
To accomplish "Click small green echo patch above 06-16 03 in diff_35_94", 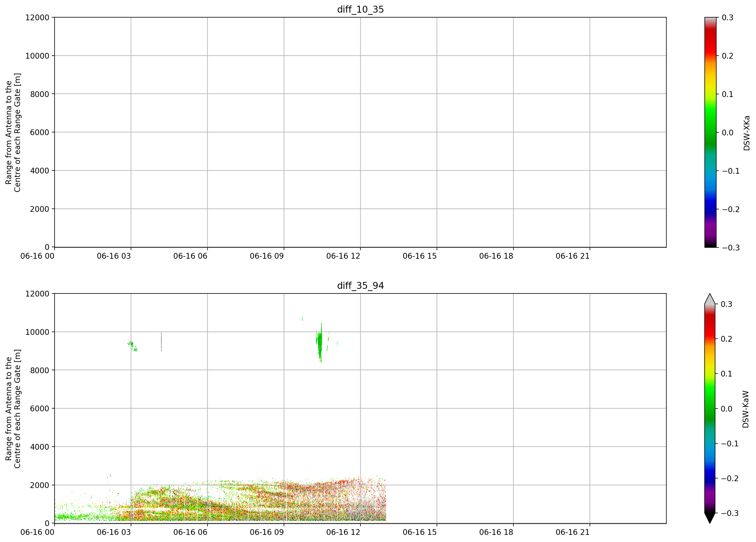I will [132, 346].
